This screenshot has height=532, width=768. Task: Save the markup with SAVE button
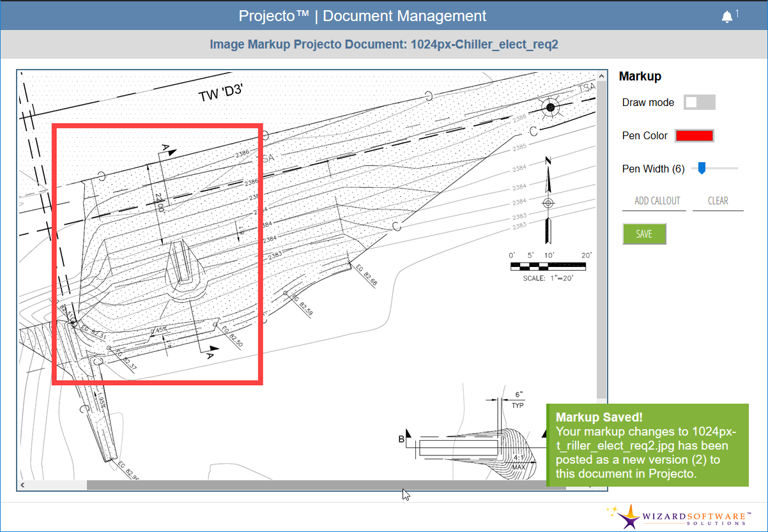pos(644,234)
